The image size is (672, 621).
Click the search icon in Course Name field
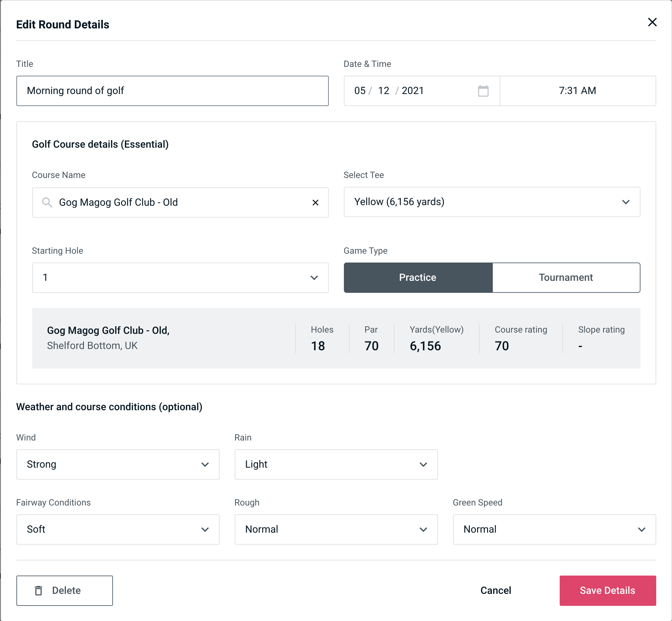pos(47,202)
